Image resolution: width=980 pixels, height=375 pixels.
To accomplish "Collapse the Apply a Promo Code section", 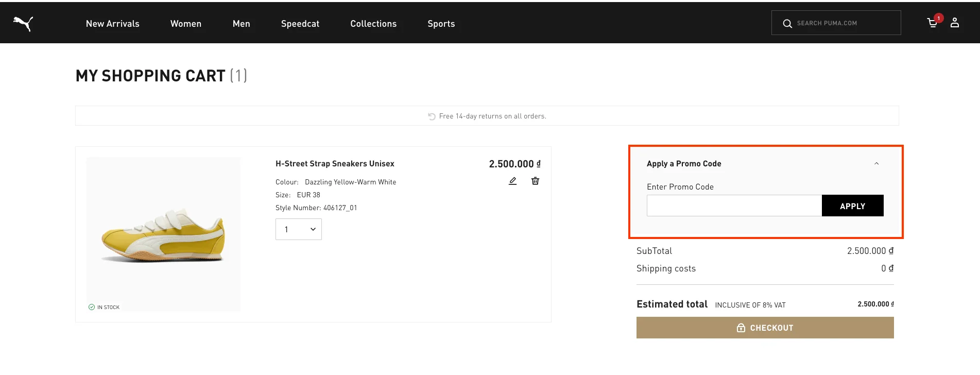I will (876, 164).
